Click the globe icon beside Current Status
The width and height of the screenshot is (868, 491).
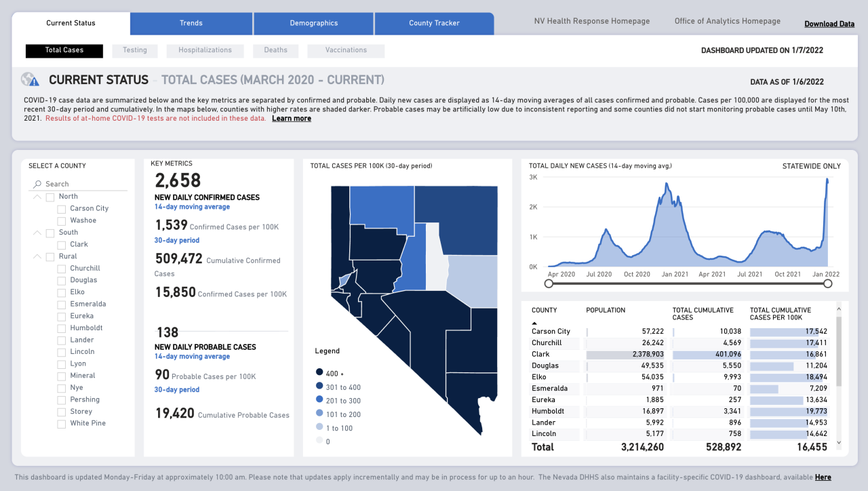[x=30, y=80]
